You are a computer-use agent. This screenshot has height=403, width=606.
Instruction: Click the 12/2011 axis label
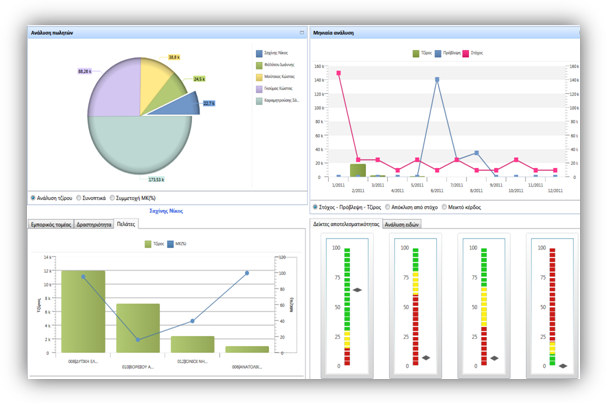(555, 191)
